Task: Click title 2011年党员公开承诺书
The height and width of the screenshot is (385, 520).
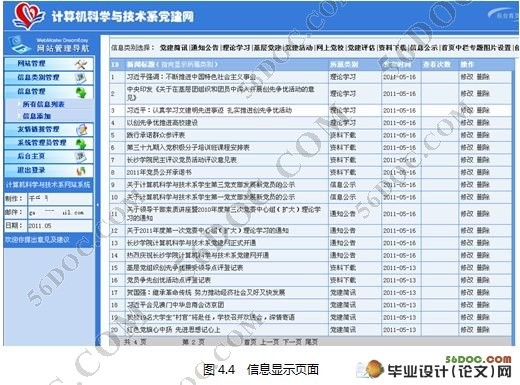Action: pyautogui.click(x=159, y=172)
